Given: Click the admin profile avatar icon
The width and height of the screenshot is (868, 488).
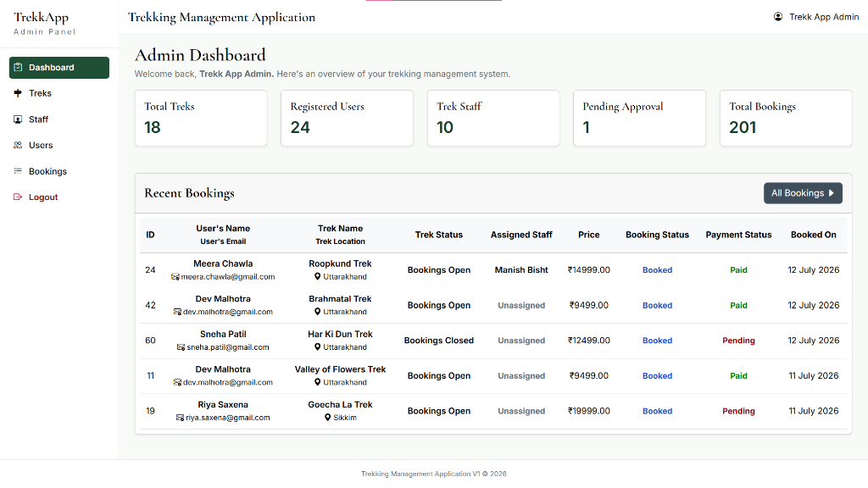Looking at the screenshot, I should [778, 17].
